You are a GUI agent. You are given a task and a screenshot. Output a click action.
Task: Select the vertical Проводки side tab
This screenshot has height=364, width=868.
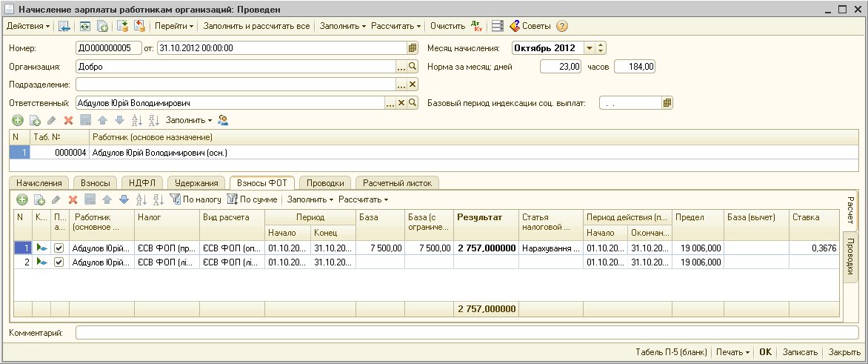point(849,257)
